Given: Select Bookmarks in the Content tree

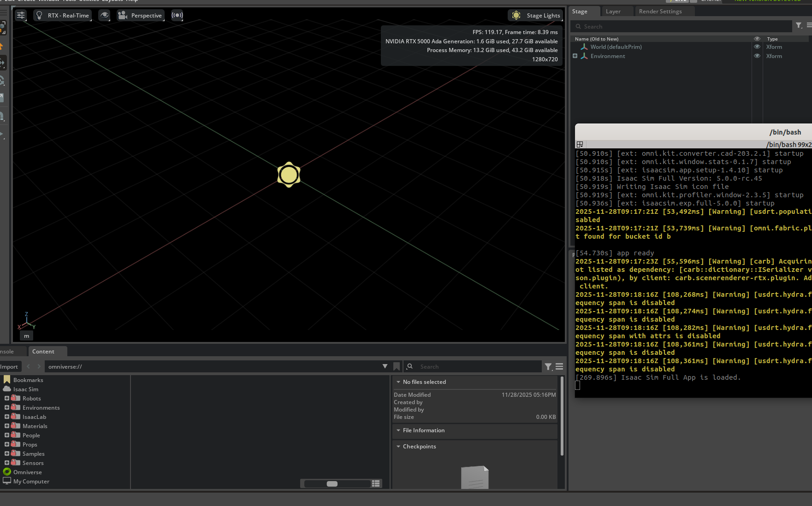Looking at the screenshot, I should pos(28,380).
